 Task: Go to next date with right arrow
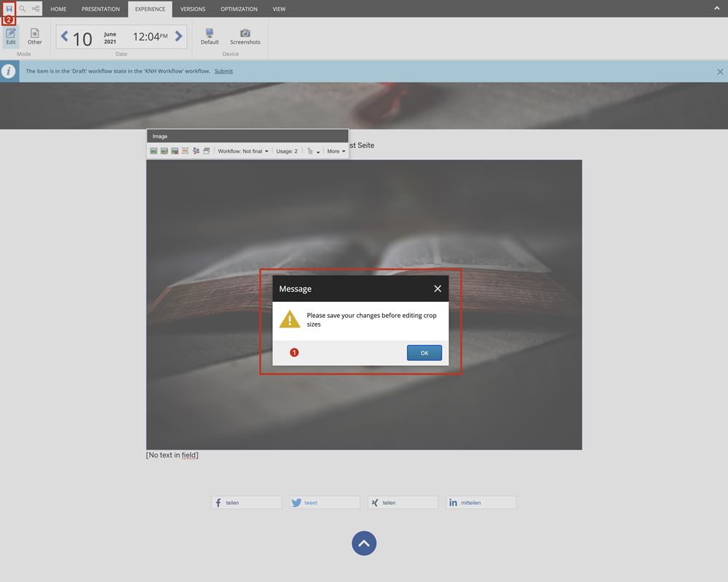pyautogui.click(x=178, y=36)
